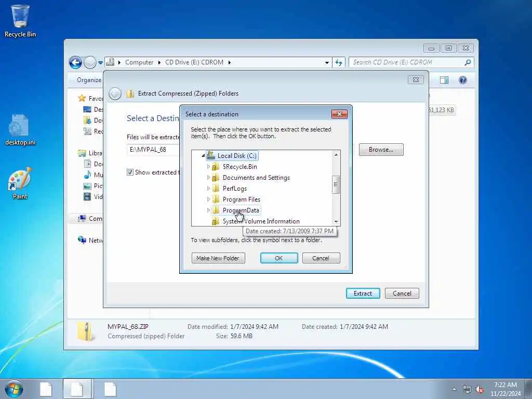
Task: Expand the $Recycle.Bin tree node
Action: pyautogui.click(x=208, y=167)
